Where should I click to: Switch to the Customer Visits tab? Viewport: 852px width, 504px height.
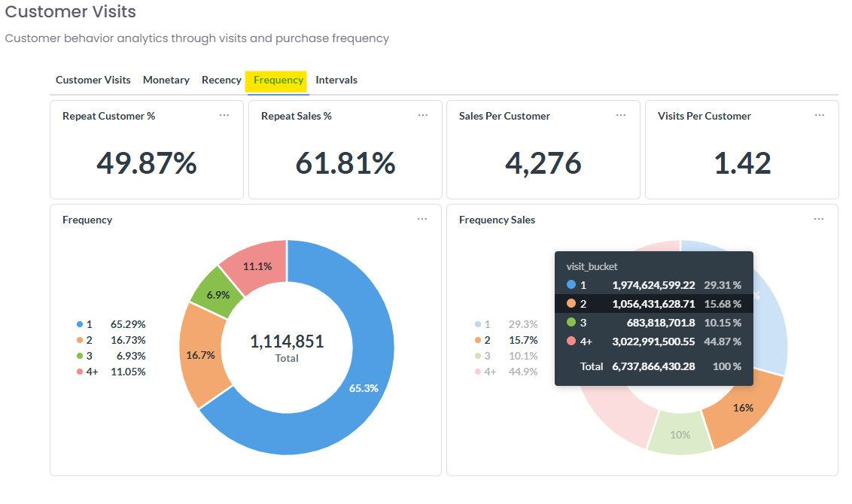pyautogui.click(x=93, y=80)
